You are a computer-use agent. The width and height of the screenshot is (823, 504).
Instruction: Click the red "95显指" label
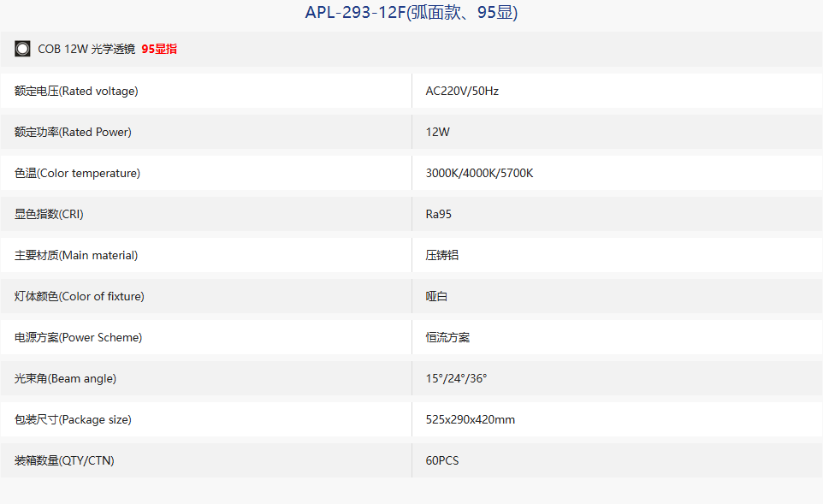click(x=159, y=49)
